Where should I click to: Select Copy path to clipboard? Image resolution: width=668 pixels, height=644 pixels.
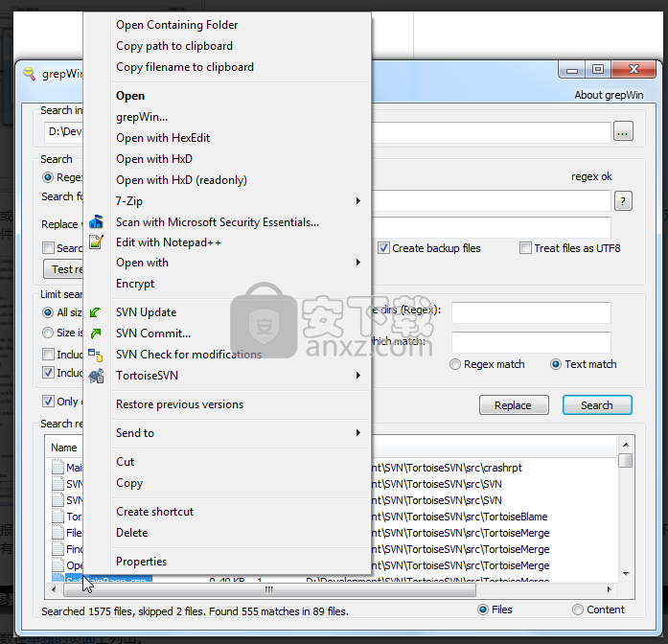click(174, 46)
